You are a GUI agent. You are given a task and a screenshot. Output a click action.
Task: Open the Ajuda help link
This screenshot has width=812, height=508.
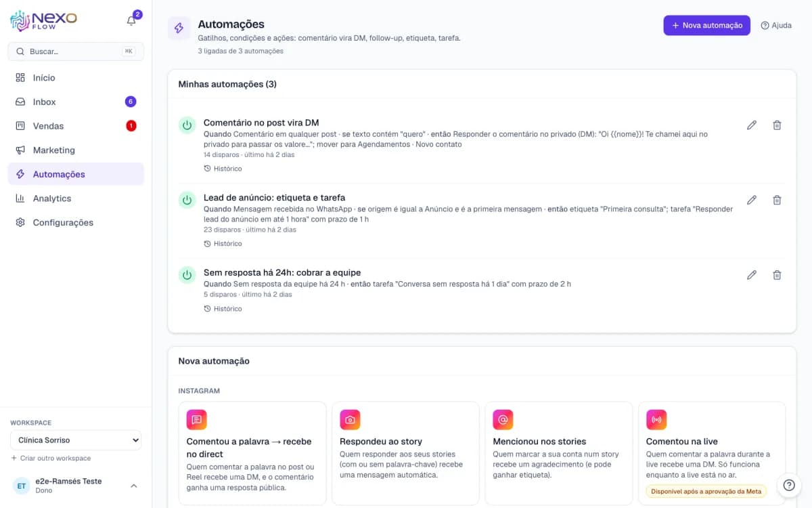pos(776,25)
